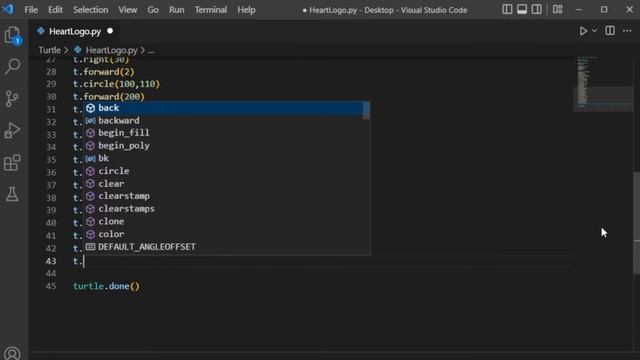The width and height of the screenshot is (640, 360).
Task: Open the Extensions view icon
Action: [12, 163]
